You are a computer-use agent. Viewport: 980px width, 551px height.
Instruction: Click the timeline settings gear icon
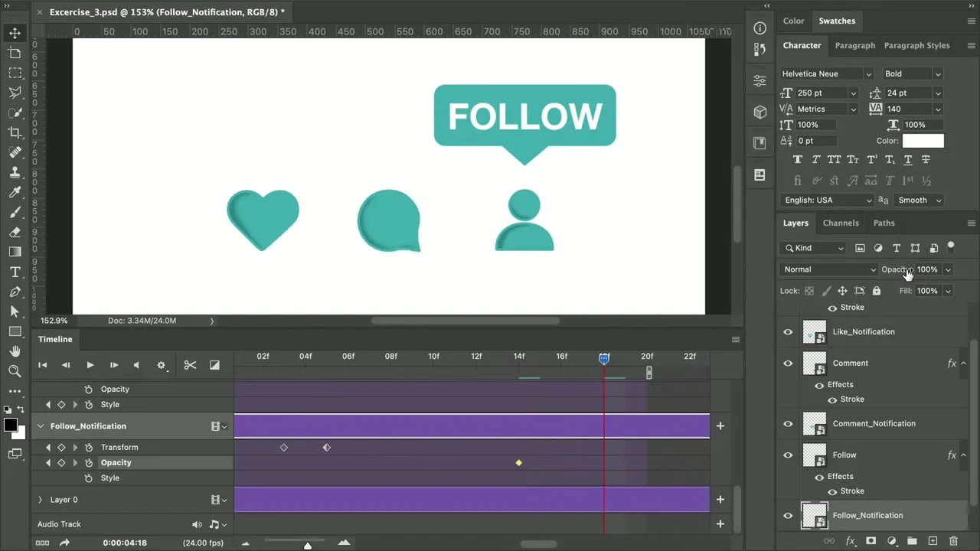click(161, 366)
